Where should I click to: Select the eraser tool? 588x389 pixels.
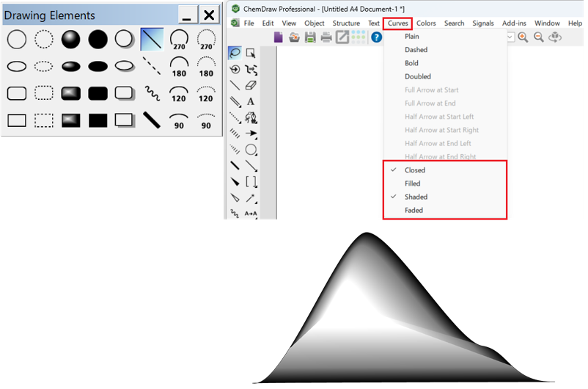[251, 85]
